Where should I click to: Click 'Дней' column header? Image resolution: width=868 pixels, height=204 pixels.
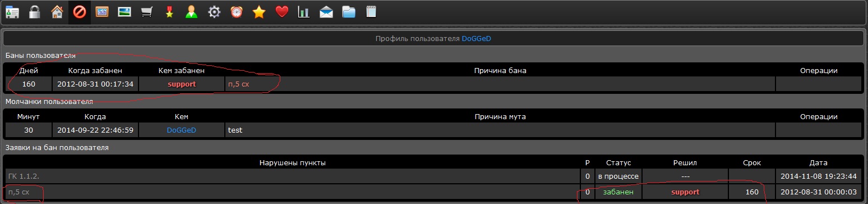pyautogui.click(x=29, y=71)
